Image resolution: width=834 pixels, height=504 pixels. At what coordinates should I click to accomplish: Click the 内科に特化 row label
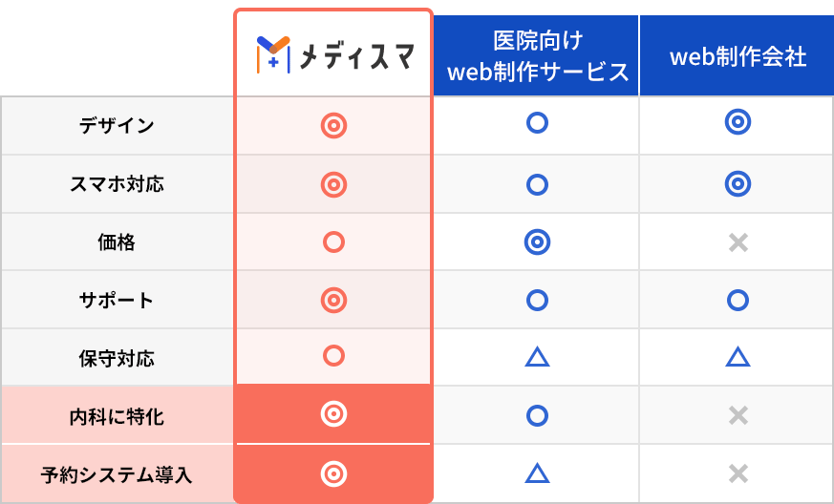[x=117, y=416]
